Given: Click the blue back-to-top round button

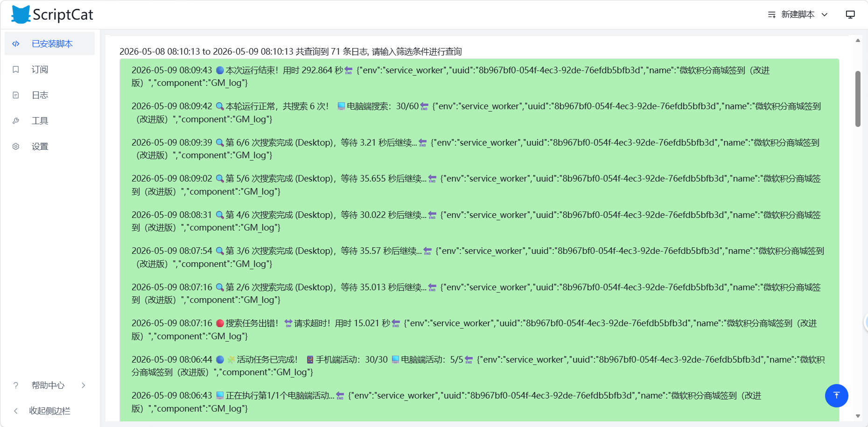Looking at the screenshot, I should [x=836, y=395].
